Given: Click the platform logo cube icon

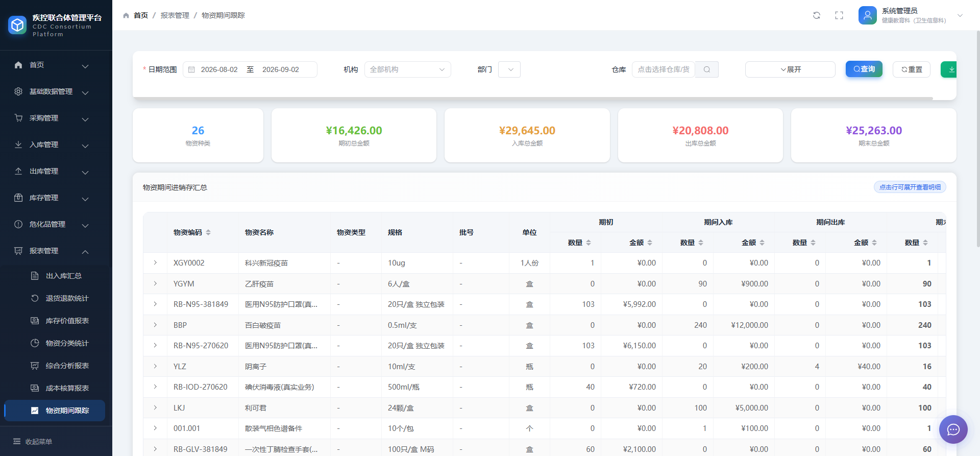Looking at the screenshot, I should point(18,25).
